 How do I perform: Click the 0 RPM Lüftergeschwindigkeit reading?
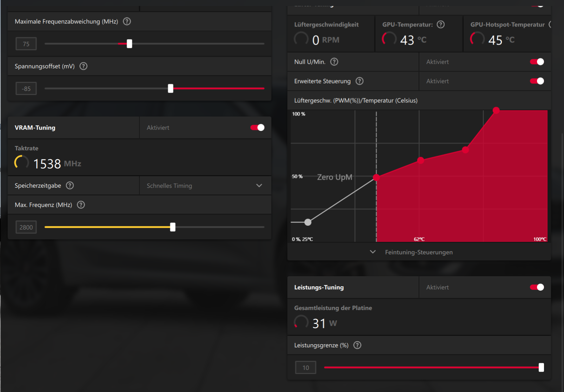tap(326, 40)
